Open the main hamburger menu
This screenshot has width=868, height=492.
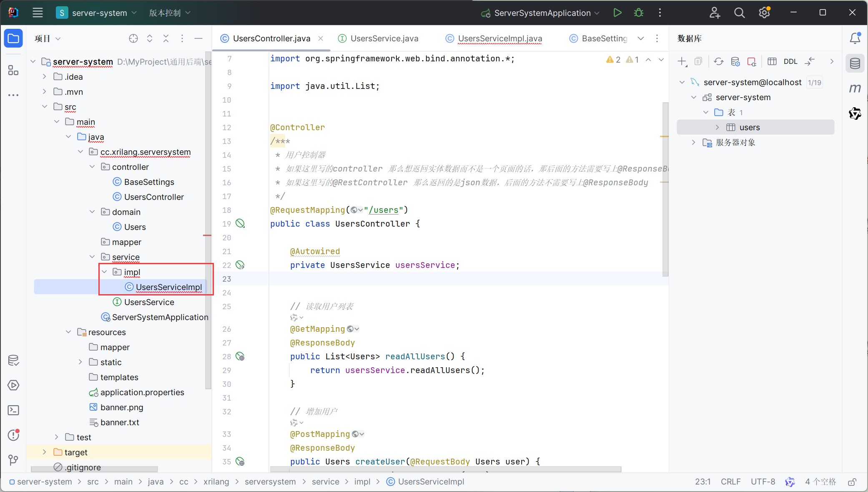click(x=38, y=13)
